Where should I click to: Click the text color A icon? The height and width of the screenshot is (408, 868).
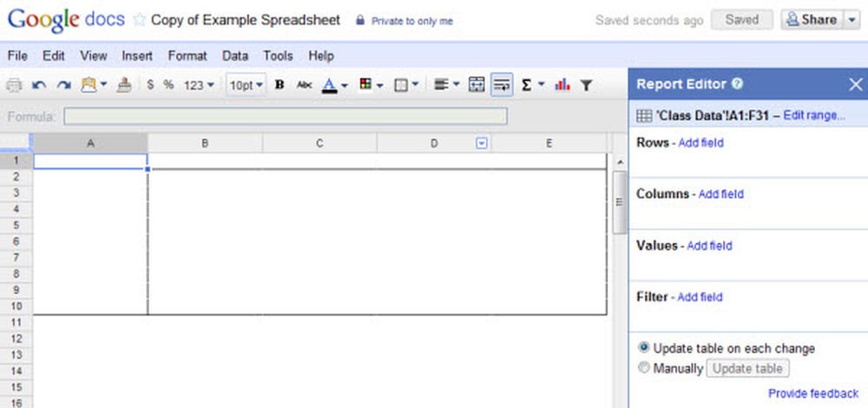[x=329, y=85]
